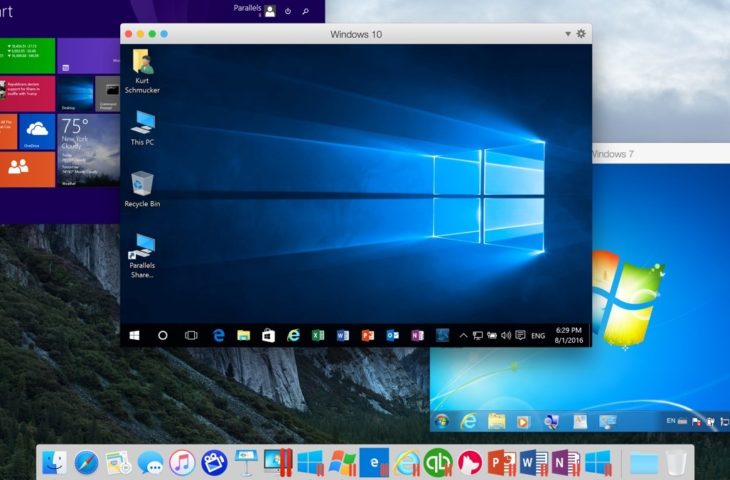The width and height of the screenshot is (730, 480).
Task: Launch Internet Explorer from Mac dock
Action: [406, 464]
